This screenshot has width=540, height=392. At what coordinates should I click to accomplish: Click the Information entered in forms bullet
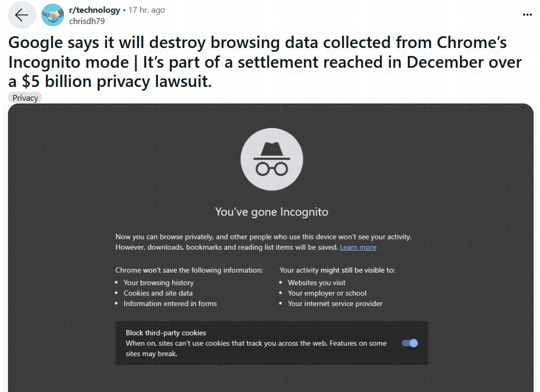(x=170, y=303)
